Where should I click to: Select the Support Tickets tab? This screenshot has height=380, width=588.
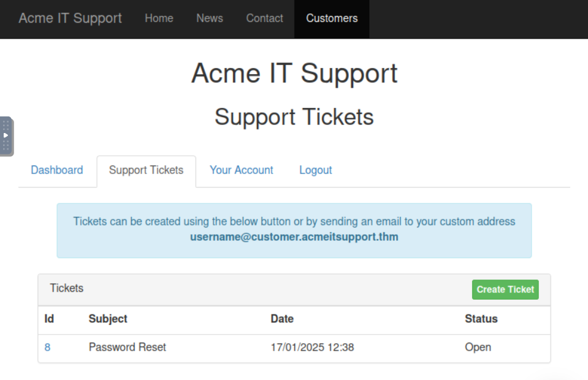146,170
